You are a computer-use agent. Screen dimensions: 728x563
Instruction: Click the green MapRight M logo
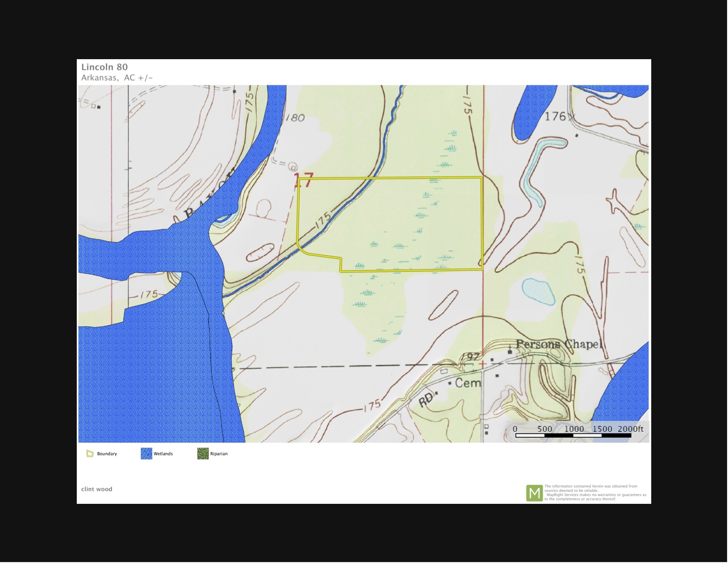(x=534, y=493)
